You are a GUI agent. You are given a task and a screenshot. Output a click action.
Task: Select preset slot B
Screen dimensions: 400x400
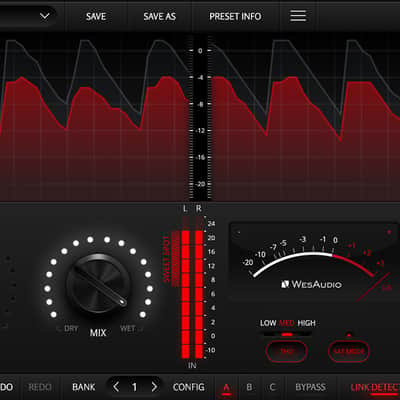249,387
